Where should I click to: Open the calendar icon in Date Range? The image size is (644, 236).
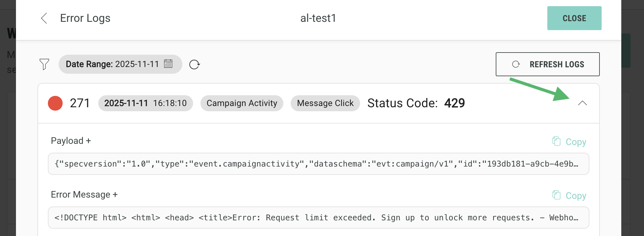[x=168, y=64]
